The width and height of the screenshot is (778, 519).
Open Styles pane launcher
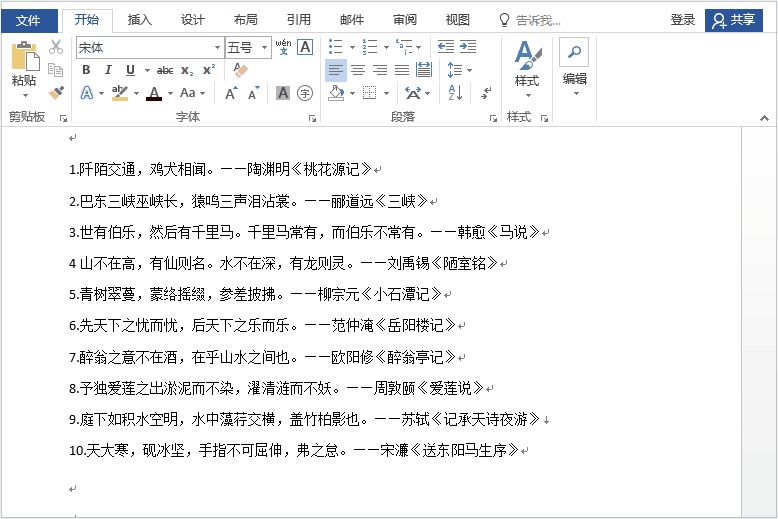coord(544,118)
